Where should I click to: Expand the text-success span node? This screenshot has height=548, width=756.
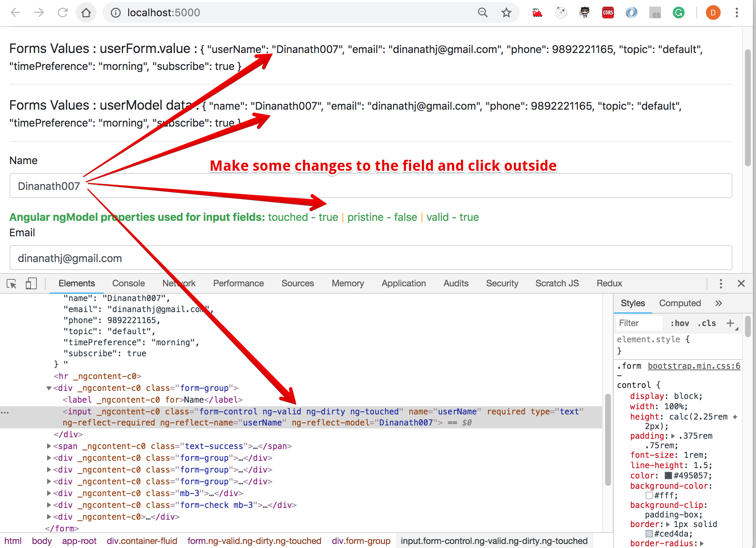pyautogui.click(x=49, y=446)
